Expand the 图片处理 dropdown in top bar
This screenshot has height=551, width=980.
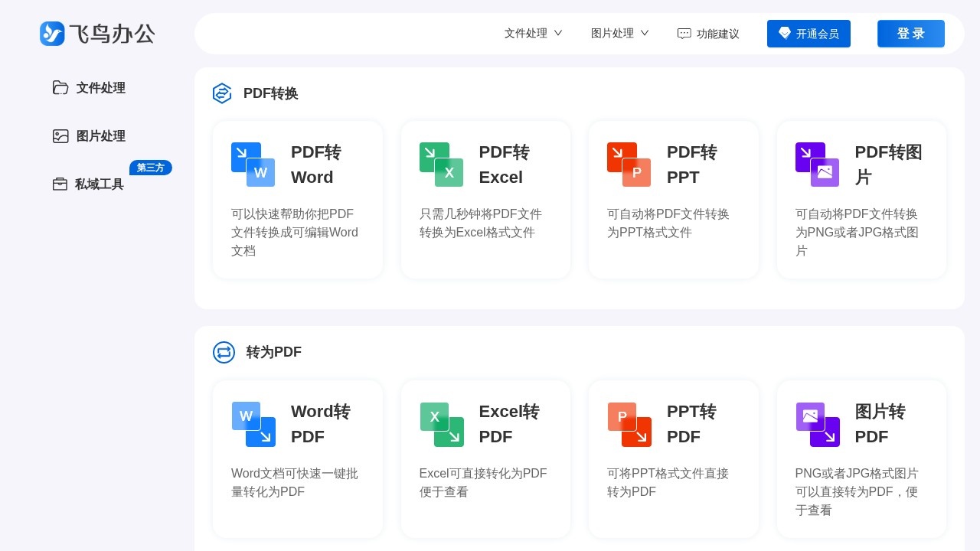click(x=619, y=34)
